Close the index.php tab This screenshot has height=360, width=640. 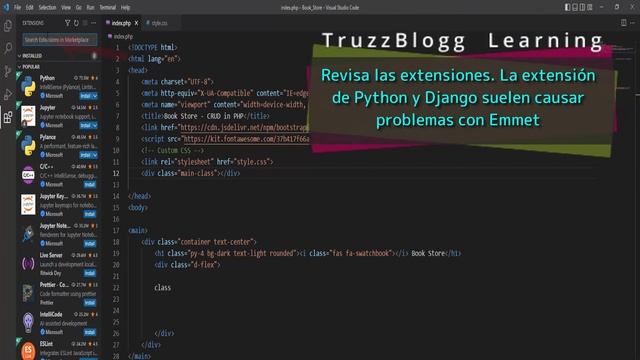(136, 23)
